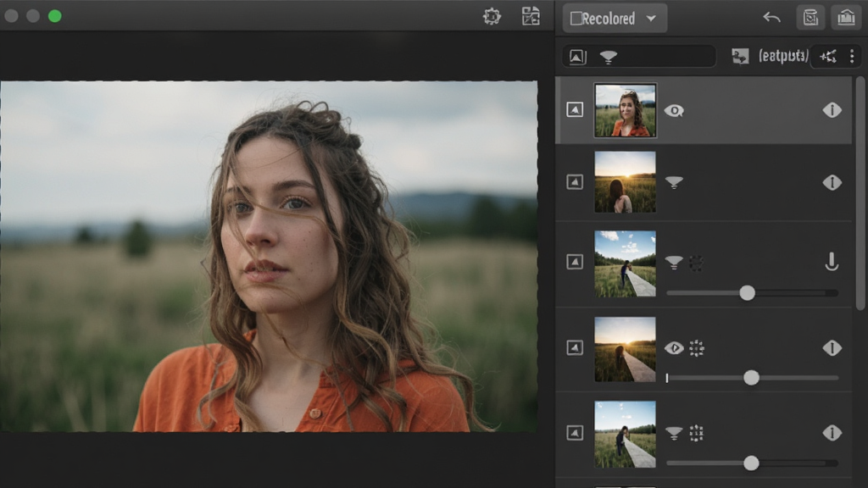Click the gear settings icon above canvas
Viewport: 868px width, 488px height.
coord(492,17)
